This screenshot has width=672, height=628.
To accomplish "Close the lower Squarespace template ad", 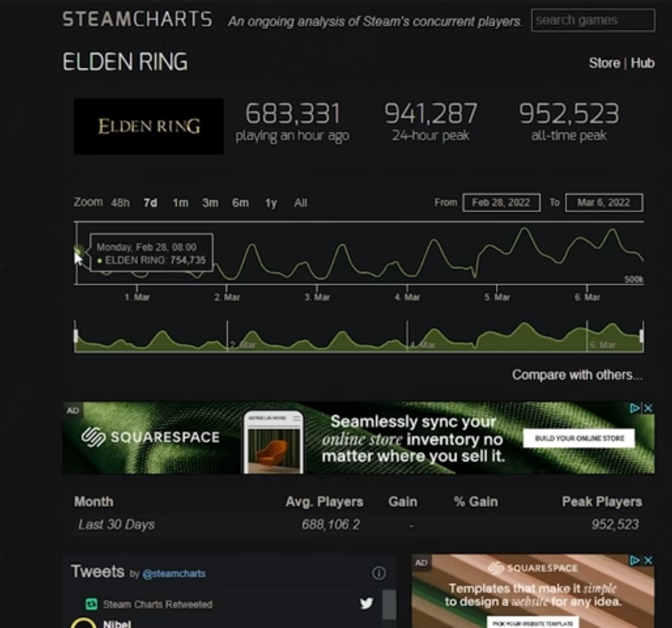I will pos(649,560).
